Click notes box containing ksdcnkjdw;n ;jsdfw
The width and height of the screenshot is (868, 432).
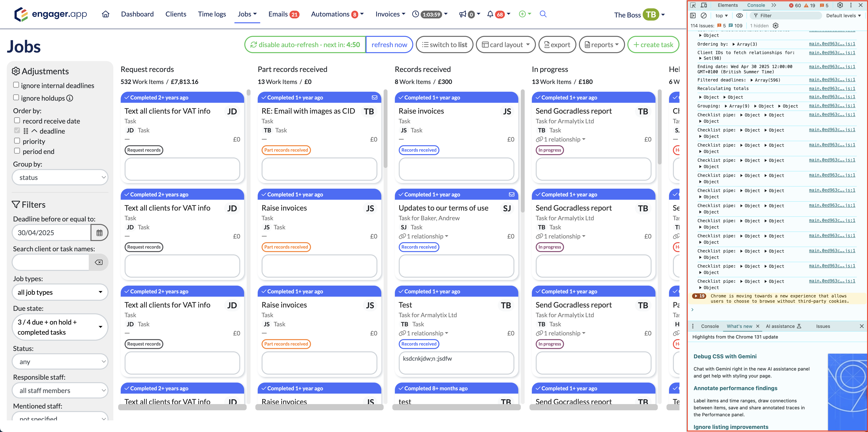[x=456, y=363]
